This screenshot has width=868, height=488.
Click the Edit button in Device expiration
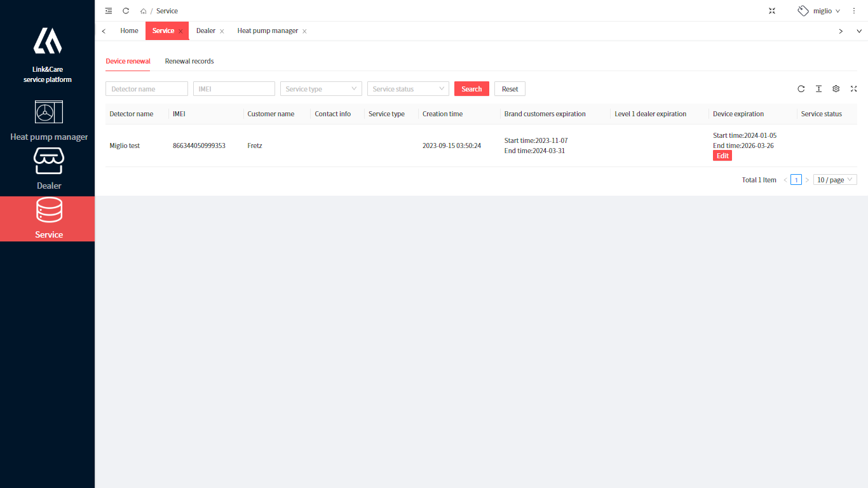pyautogui.click(x=722, y=156)
